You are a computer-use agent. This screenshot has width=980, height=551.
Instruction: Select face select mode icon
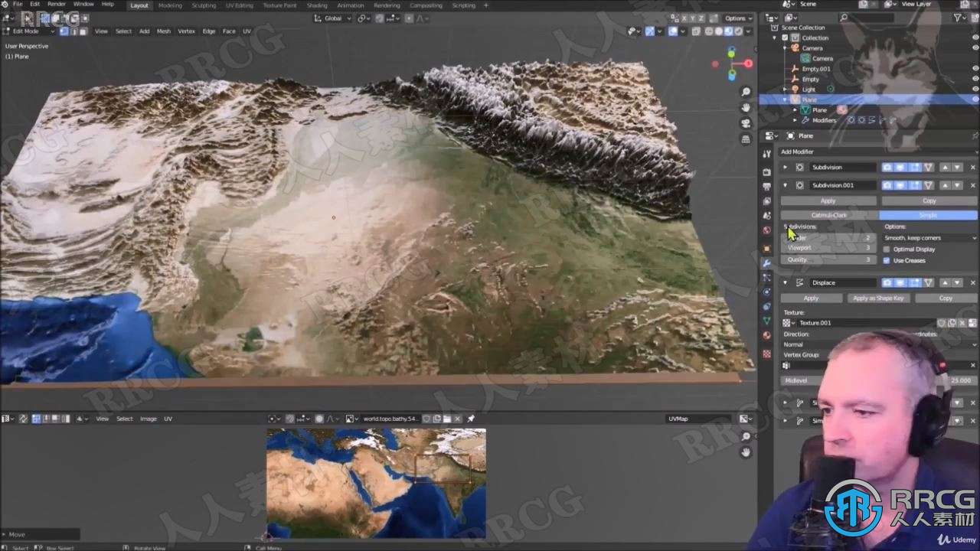point(83,31)
